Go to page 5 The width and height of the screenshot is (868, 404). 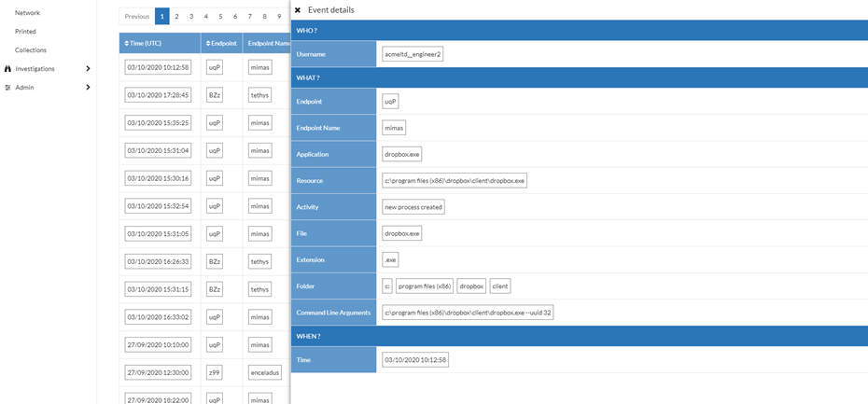(x=220, y=17)
